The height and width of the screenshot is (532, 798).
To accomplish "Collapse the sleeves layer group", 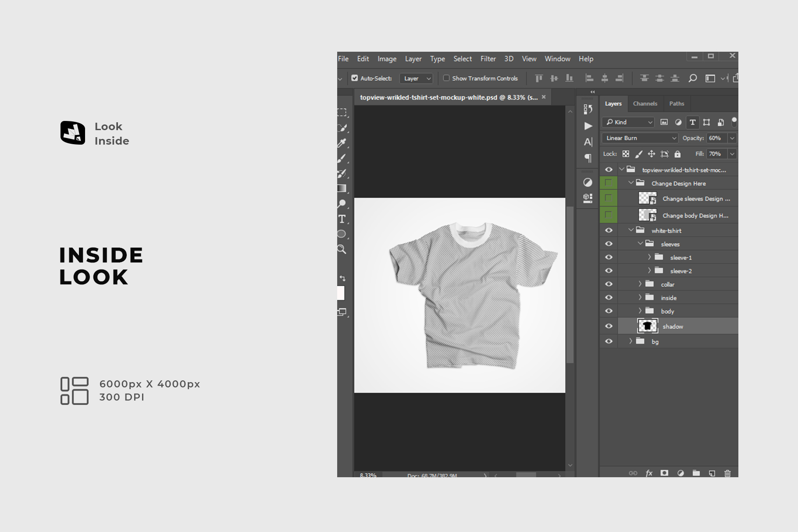I will click(x=640, y=244).
